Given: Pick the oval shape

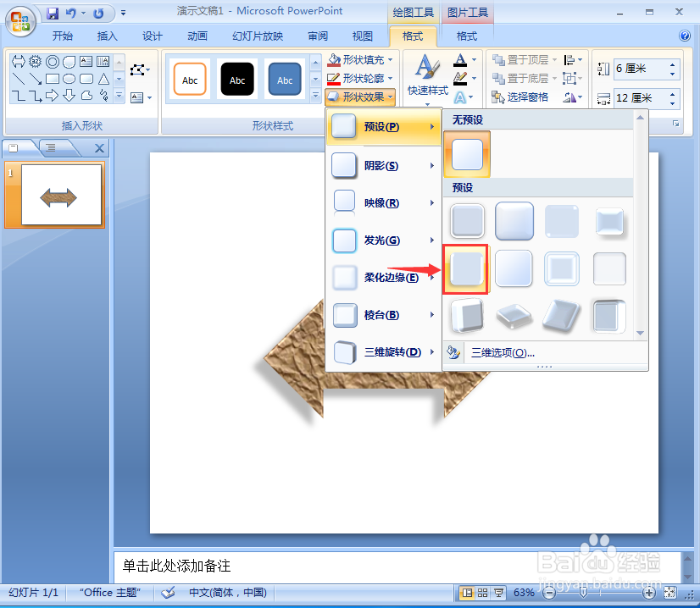Looking at the screenshot, I should 69,79.
